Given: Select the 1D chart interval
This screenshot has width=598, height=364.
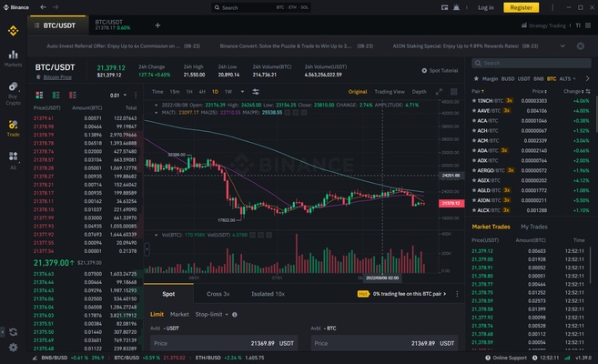Looking at the screenshot, I should pos(215,92).
